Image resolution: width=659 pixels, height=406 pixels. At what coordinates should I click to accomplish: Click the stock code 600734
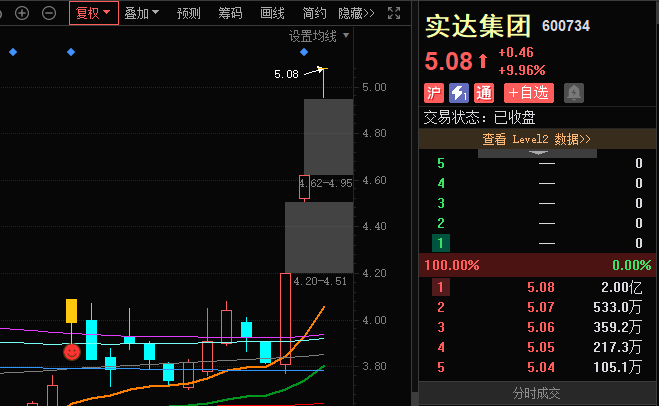[566, 26]
